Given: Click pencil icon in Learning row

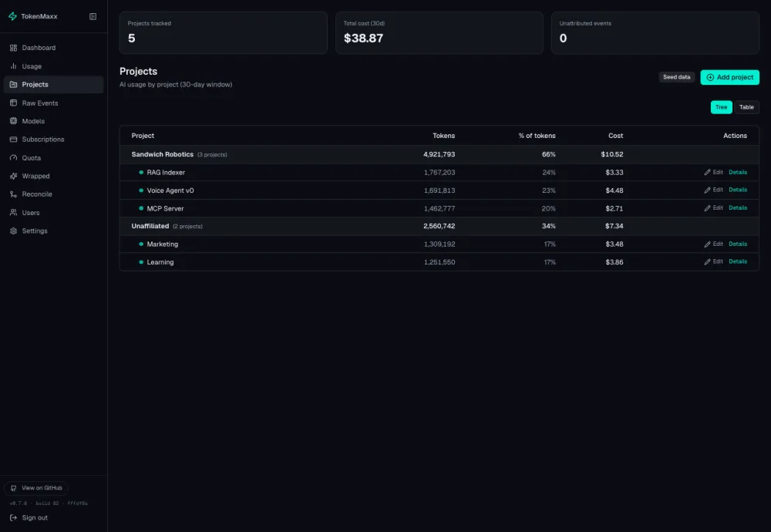Looking at the screenshot, I should [707, 261].
